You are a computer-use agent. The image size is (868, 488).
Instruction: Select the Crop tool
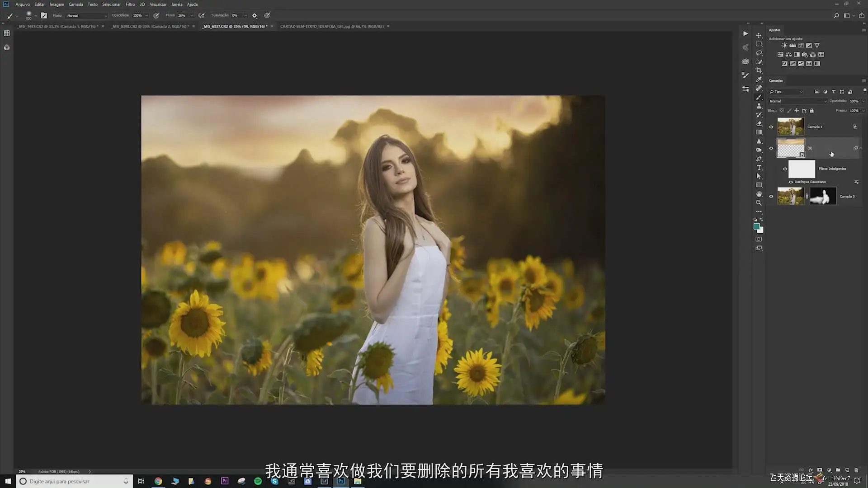point(759,70)
